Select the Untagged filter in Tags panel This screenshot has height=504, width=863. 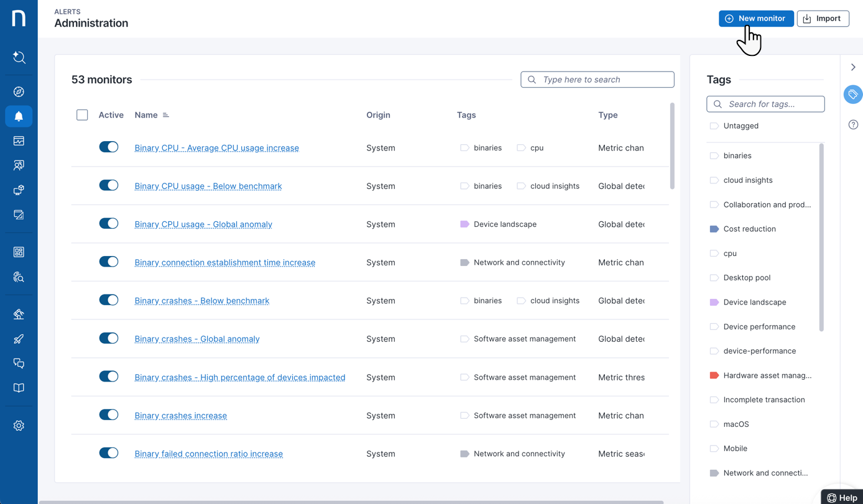pos(741,126)
